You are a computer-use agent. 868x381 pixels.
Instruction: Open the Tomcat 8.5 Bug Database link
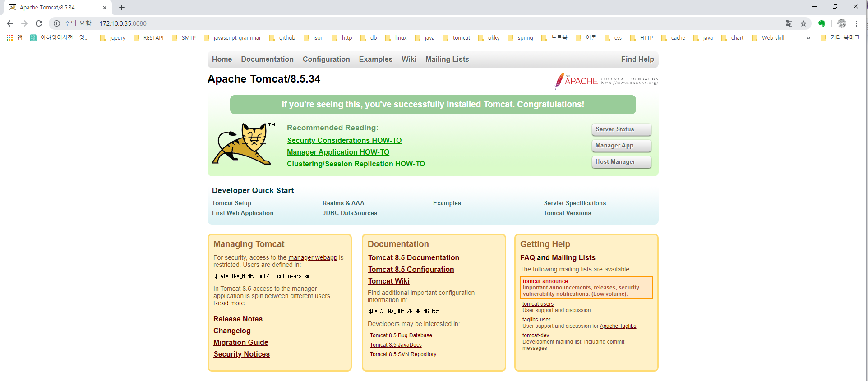(401, 335)
